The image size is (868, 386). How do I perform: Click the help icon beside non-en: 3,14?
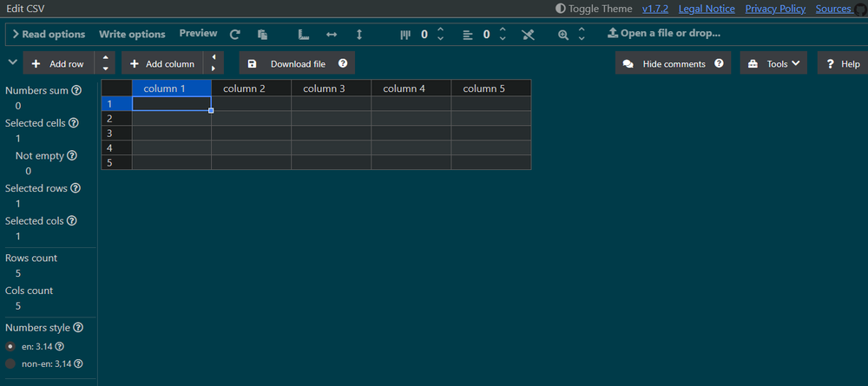coord(79,363)
